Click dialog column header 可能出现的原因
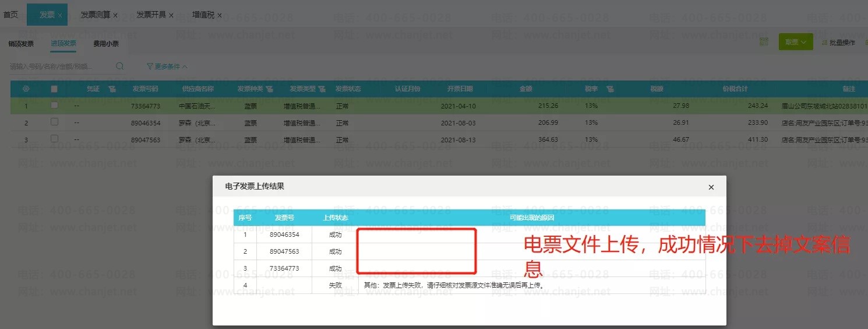 tap(531, 218)
